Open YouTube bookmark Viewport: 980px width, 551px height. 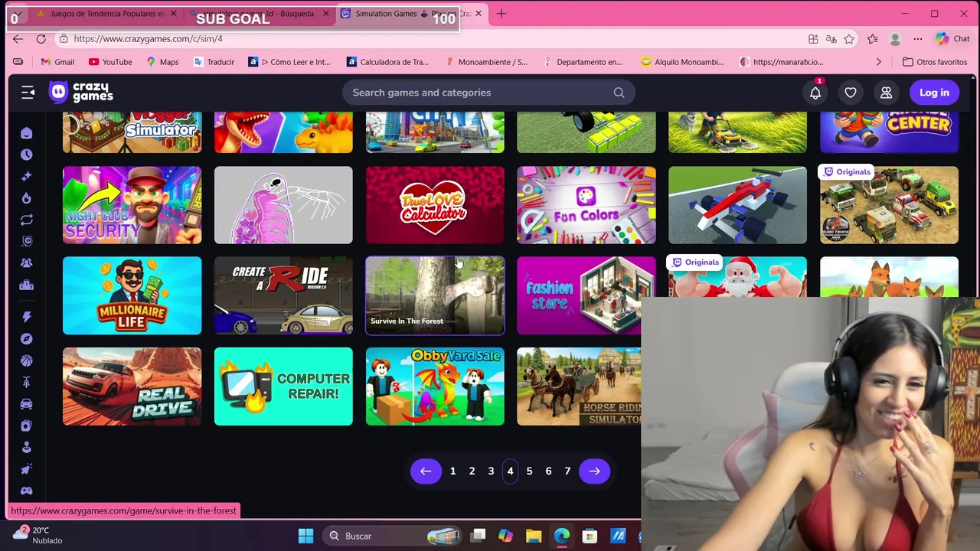(x=110, y=62)
